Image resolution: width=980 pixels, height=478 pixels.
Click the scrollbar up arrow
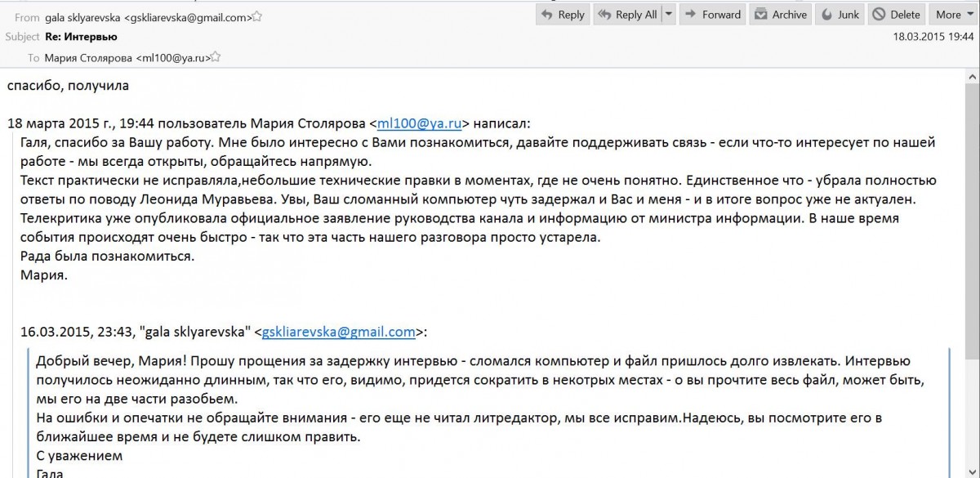pyautogui.click(x=971, y=77)
